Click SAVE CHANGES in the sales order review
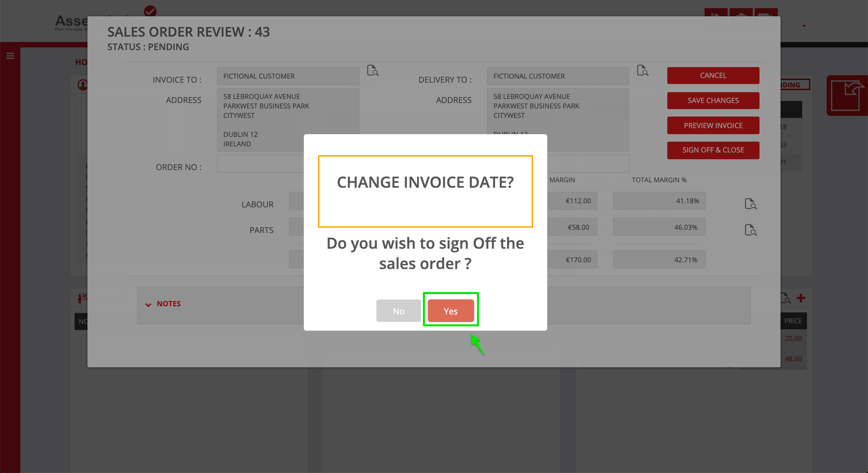The width and height of the screenshot is (868, 473). pyautogui.click(x=713, y=101)
